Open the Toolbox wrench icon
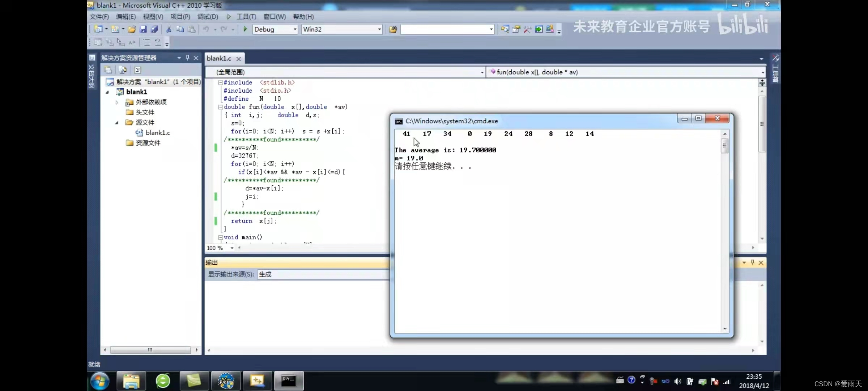 [x=527, y=29]
